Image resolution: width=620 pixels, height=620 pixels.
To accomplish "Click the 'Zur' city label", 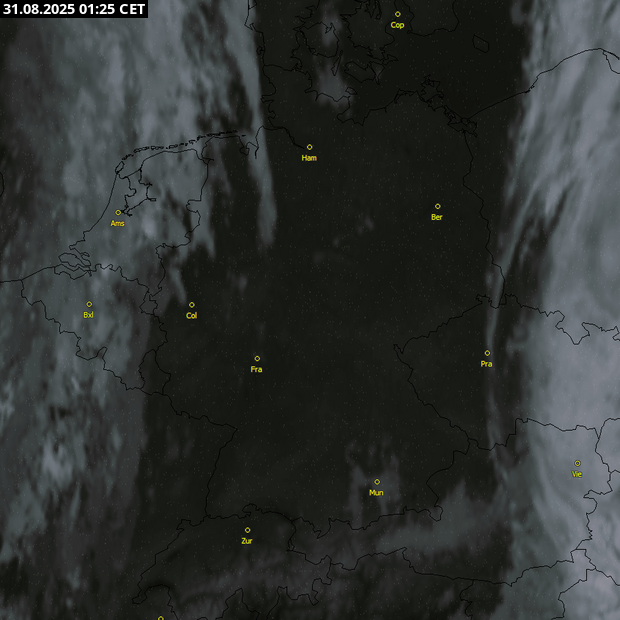I will coord(247,541).
